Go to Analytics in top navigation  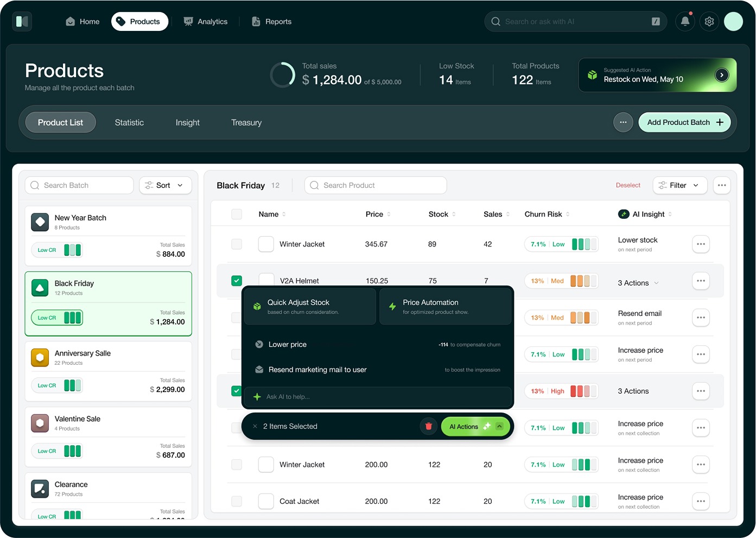[206, 22]
